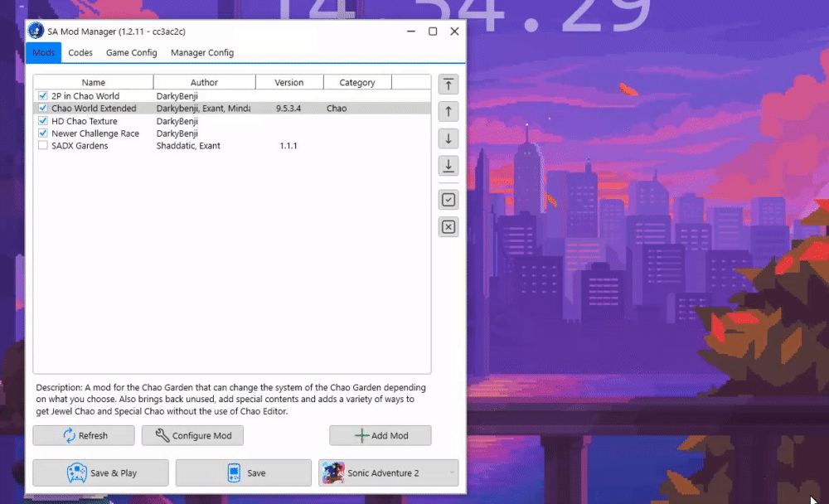Open the Sonic Adventure 2 game dropdown

tap(389, 472)
